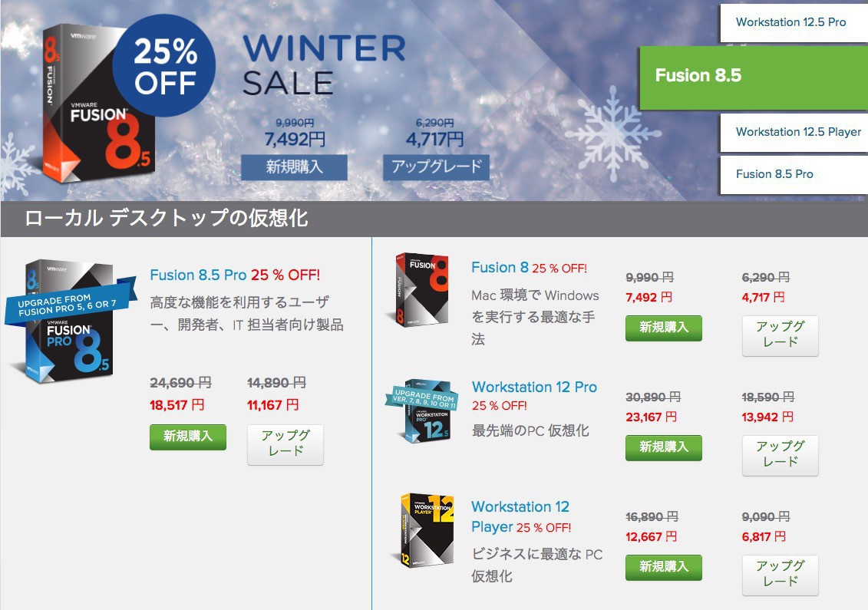Click banner 新規購入 button under 7,492円
This screenshot has width=868, height=610.
294,167
